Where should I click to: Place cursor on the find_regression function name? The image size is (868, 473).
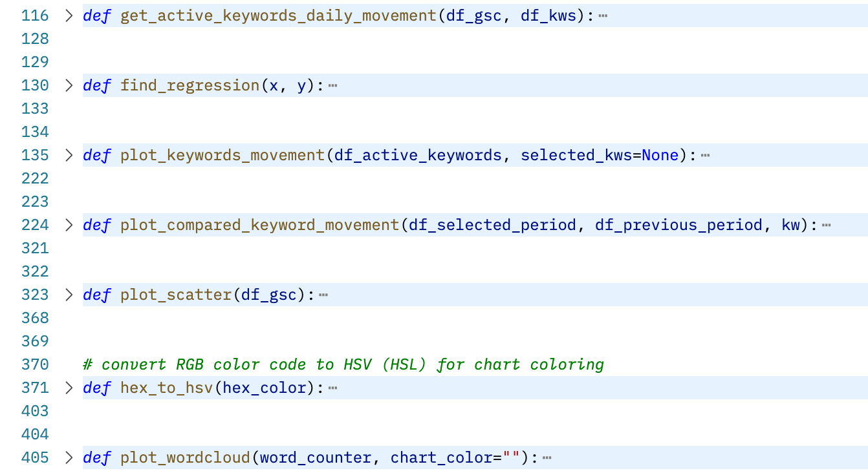click(x=190, y=85)
